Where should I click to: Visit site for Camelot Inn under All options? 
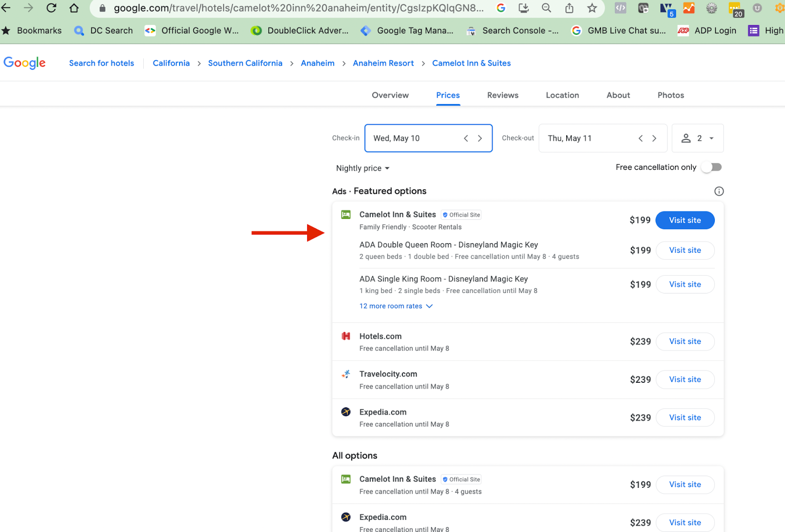[x=685, y=484]
